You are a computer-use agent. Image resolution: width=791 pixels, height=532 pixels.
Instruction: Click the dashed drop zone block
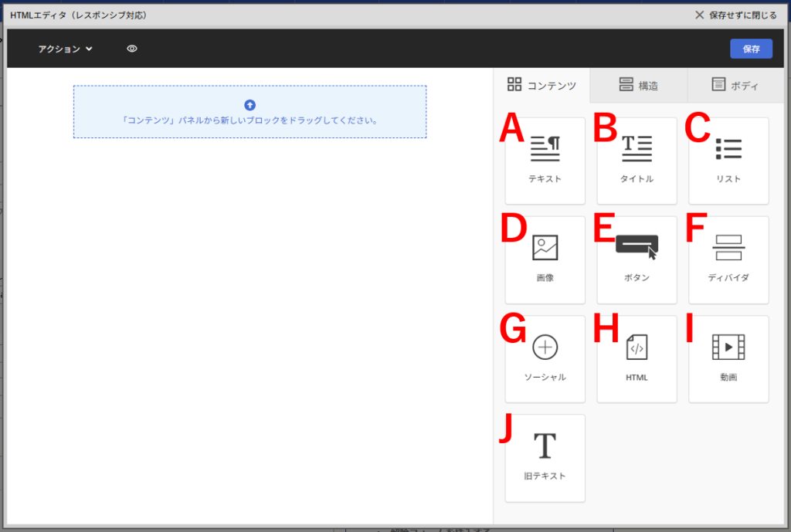point(250,111)
